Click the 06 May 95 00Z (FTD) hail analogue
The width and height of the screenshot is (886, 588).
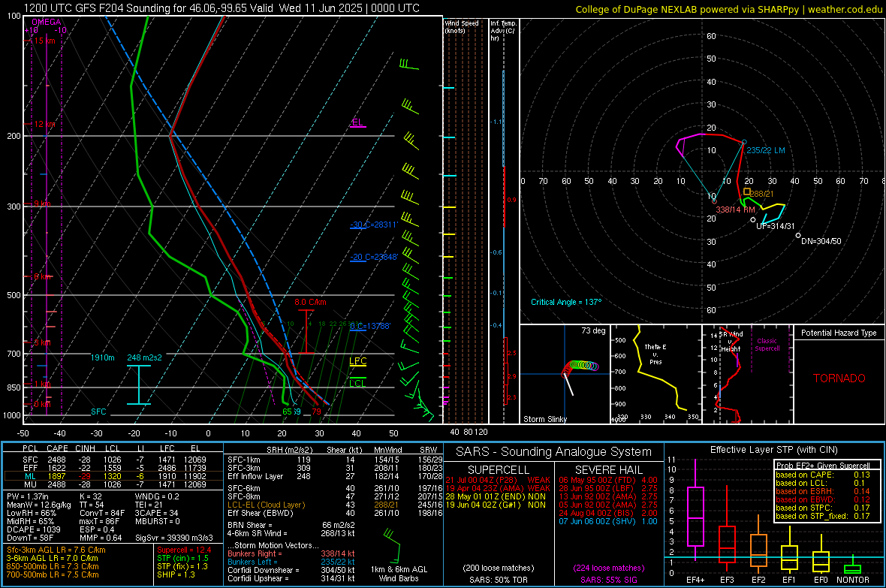click(x=608, y=480)
